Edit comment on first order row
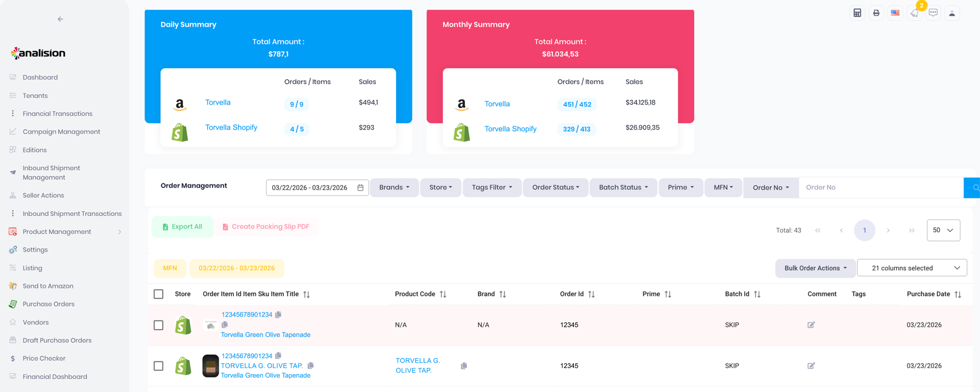The image size is (980, 392). click(811, 325)
